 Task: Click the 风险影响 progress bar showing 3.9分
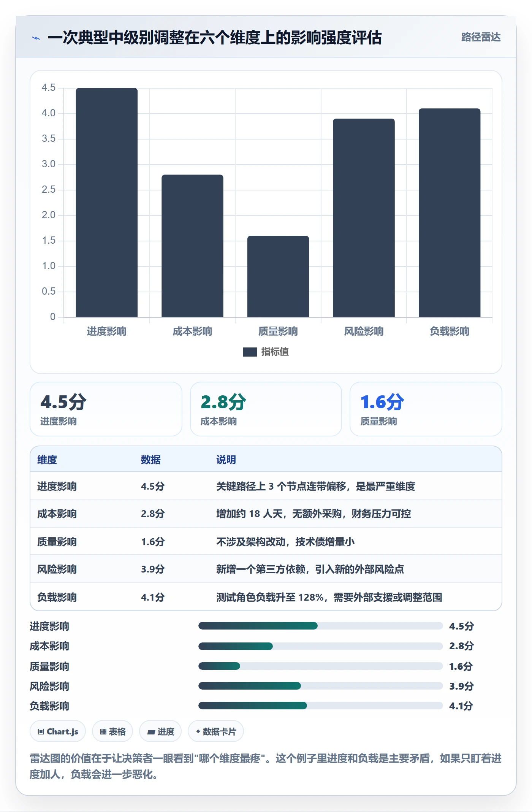(320, 686)
